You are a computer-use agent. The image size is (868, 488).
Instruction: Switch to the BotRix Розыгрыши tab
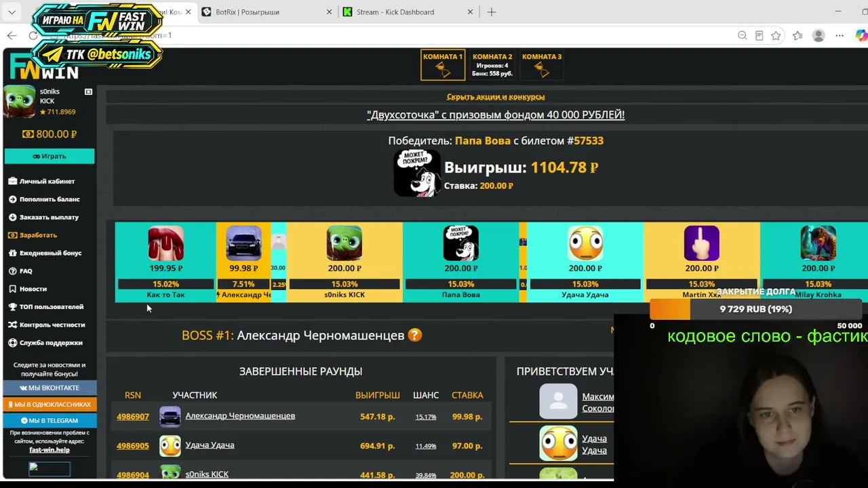[x=247, y=12]
